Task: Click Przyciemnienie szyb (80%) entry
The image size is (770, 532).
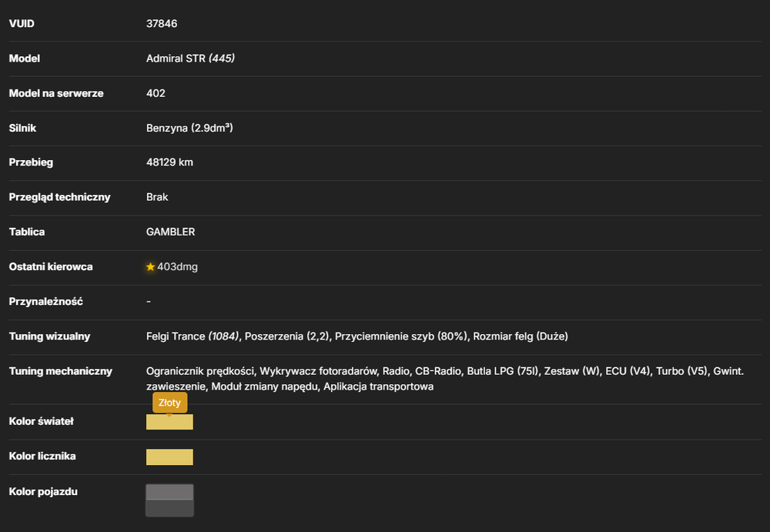Action: (401, 336)
